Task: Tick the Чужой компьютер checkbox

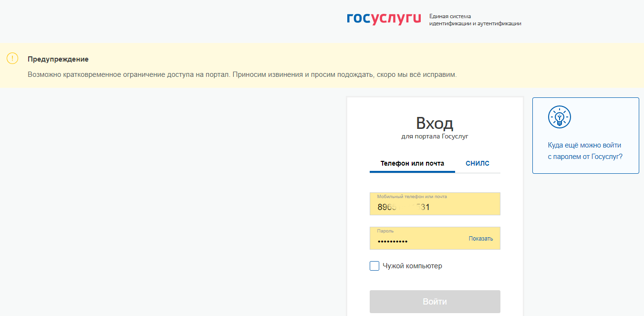Action: (x=374, y=266)
